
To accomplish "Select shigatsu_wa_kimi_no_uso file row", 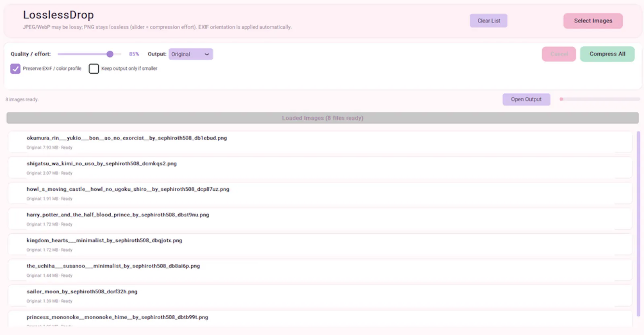I will (320, 168).
